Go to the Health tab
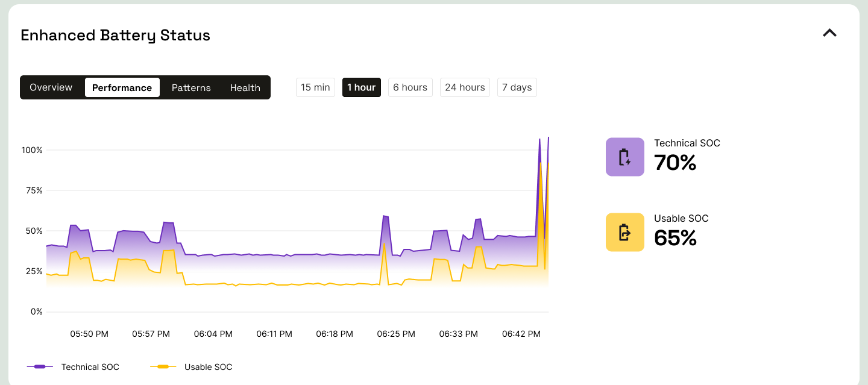The height and width of the screenshot is (385, 868). click(x=245, y=87)
